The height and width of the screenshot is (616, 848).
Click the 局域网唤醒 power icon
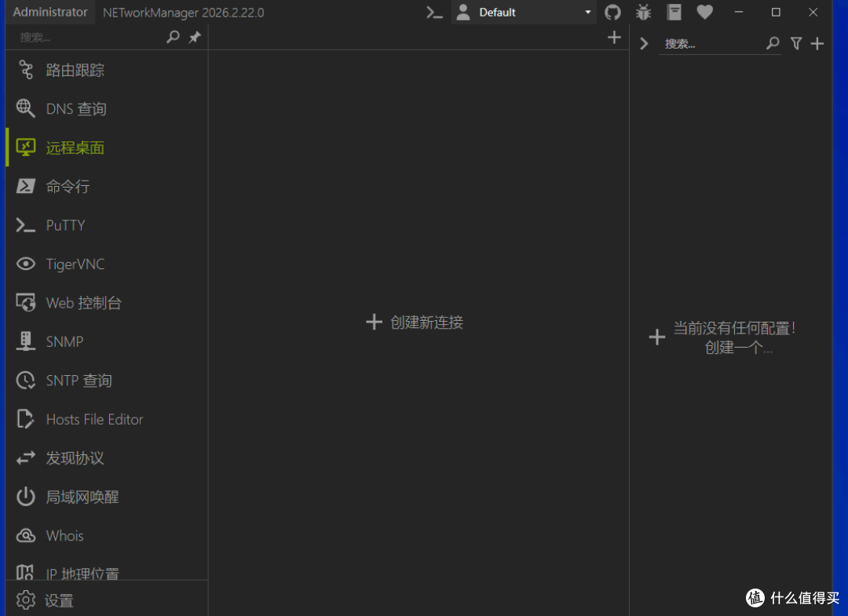click(x=25, y=497)
